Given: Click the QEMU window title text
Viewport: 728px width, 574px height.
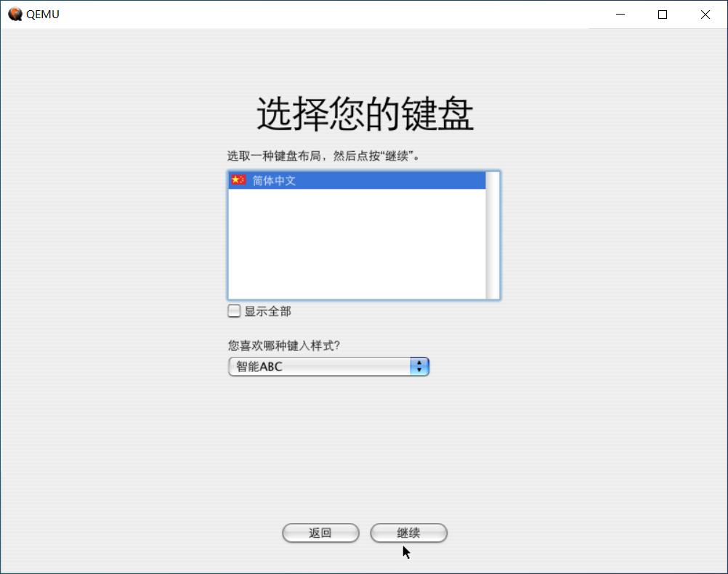Looking at the screenshot, I should [x=43, y=14].
